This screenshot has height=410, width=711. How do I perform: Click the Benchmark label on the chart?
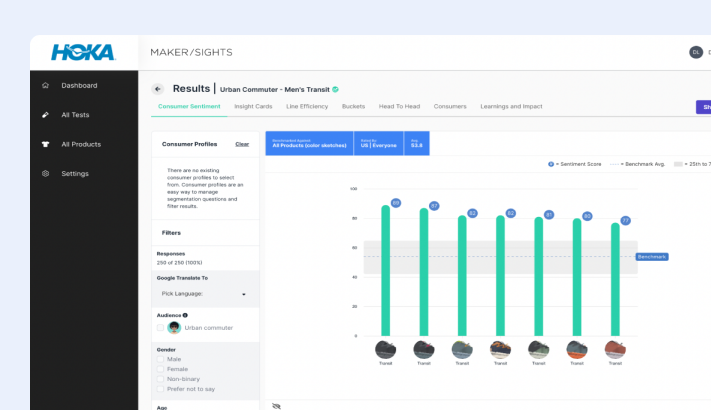coord(651,257)
